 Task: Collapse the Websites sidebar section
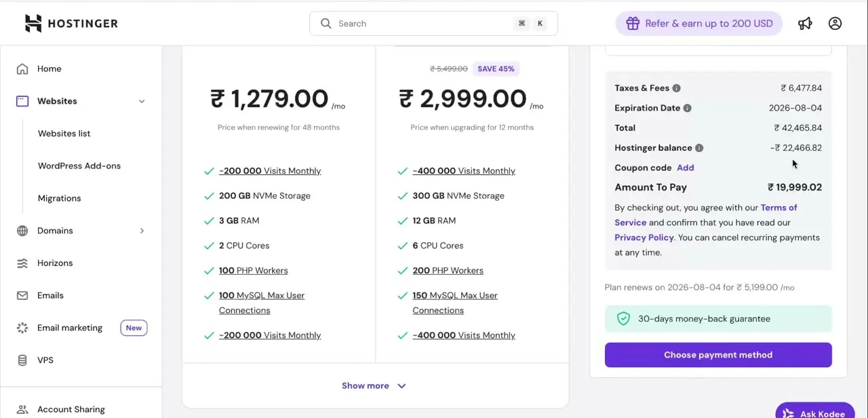point(142,101)
